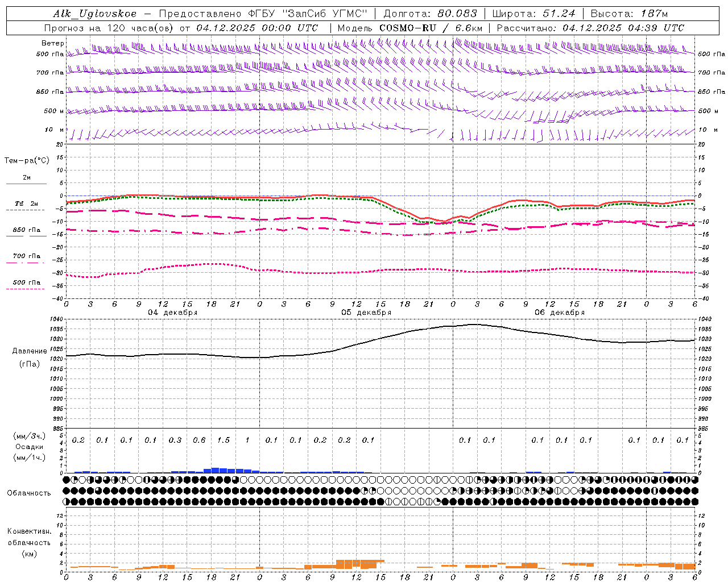The image size is (728, 582).
Task: Click the 700 гПа temperature legend entry
Action: point(27,256)
